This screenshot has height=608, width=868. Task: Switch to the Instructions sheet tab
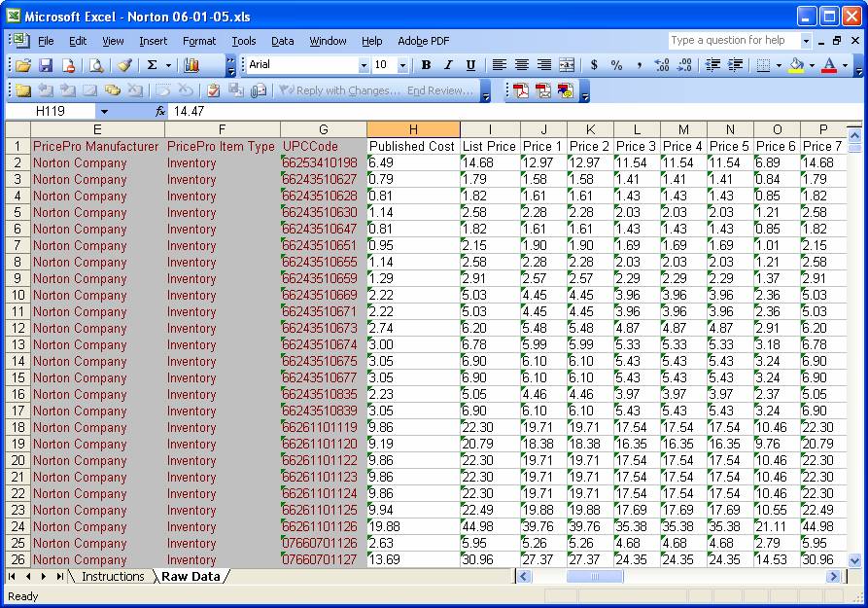(x=113, y=577)
